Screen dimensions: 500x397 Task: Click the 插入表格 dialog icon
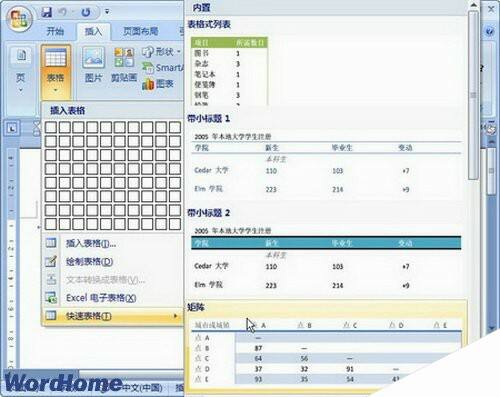click(51, 243)
